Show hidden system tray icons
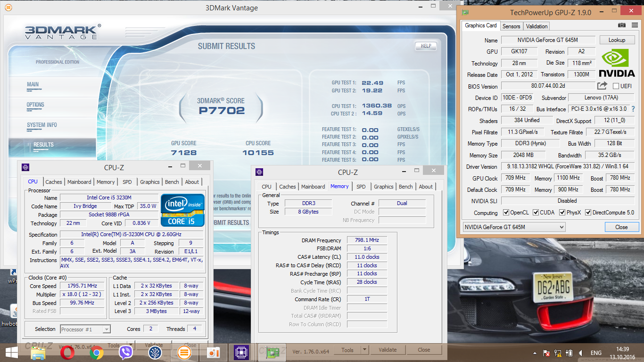This screenshot has height=362, width=644. click(x=535, y=353)
